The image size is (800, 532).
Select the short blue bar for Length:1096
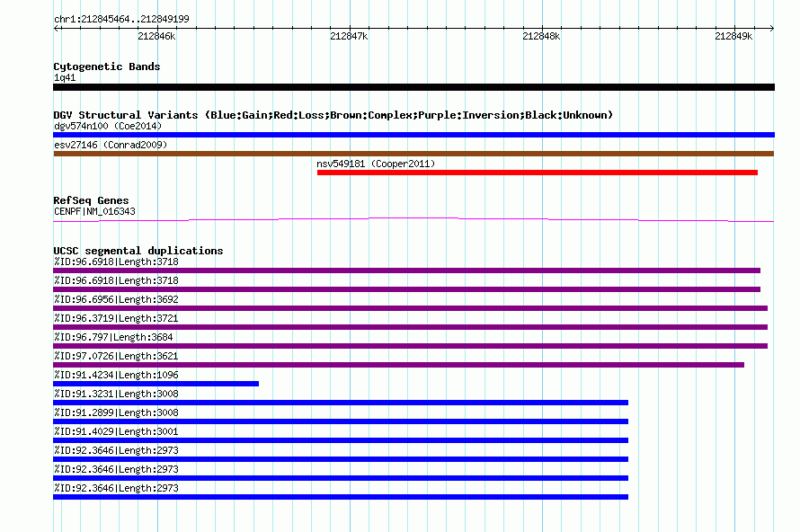click(156, 384)
